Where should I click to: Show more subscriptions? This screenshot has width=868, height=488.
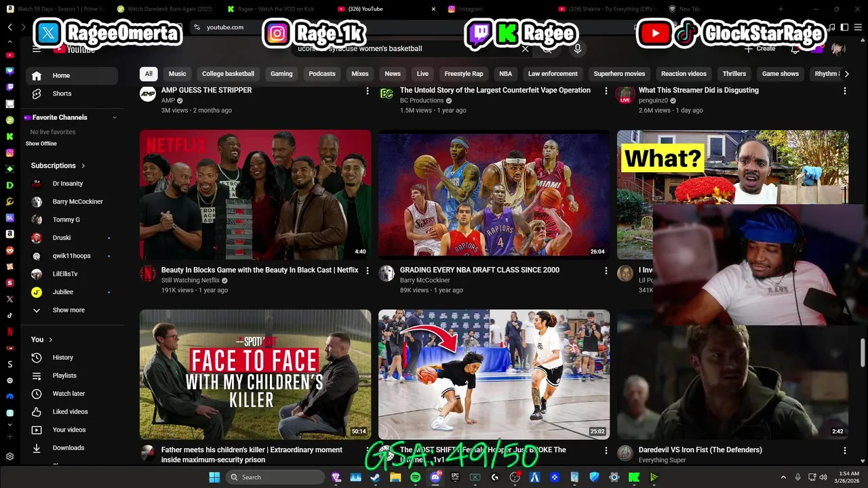point(72,310)
